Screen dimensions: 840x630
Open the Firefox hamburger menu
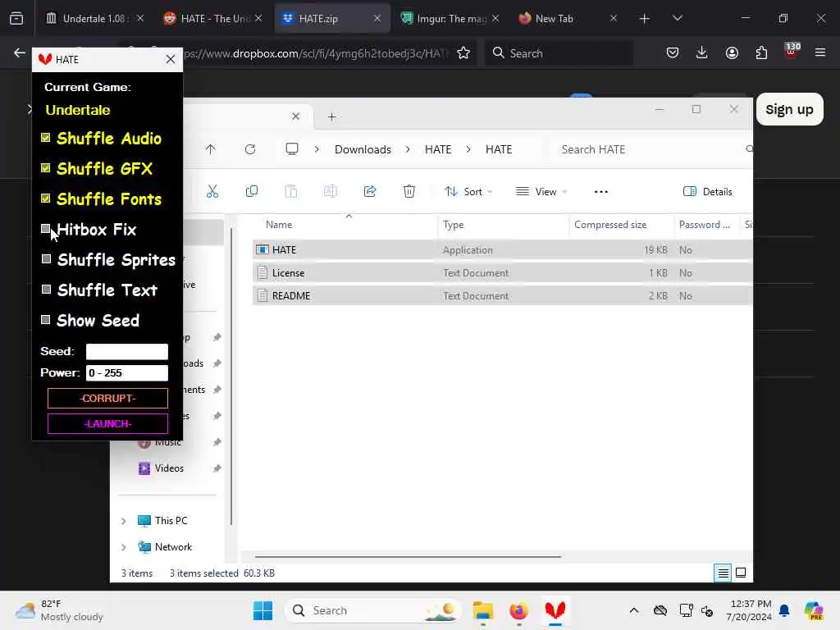click(x=819, y=52)
